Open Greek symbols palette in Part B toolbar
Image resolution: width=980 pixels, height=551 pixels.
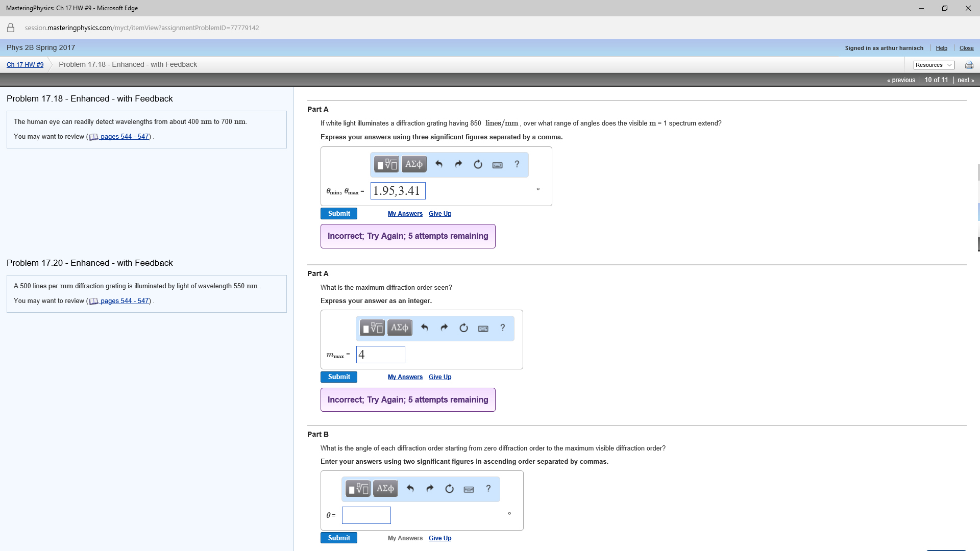(385, 489)
